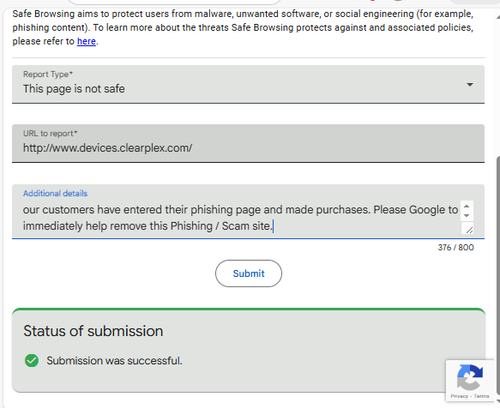Open the reCAPTCHA Terms link
Image resolution: width=500 pixels, height=408 pixels.
tap(481, 396)
